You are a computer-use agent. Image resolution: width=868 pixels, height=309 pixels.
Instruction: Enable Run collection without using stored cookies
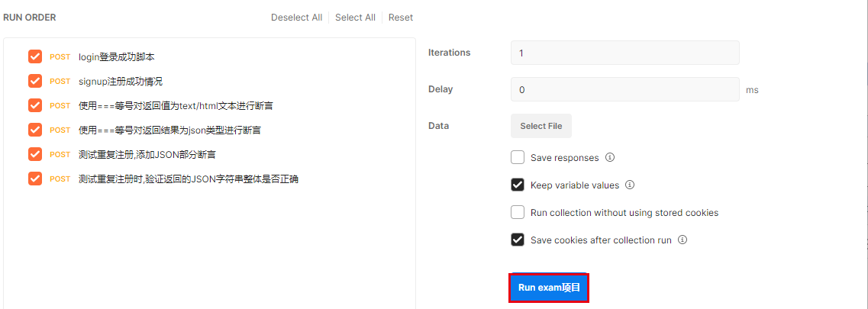(x=518, y=213)
